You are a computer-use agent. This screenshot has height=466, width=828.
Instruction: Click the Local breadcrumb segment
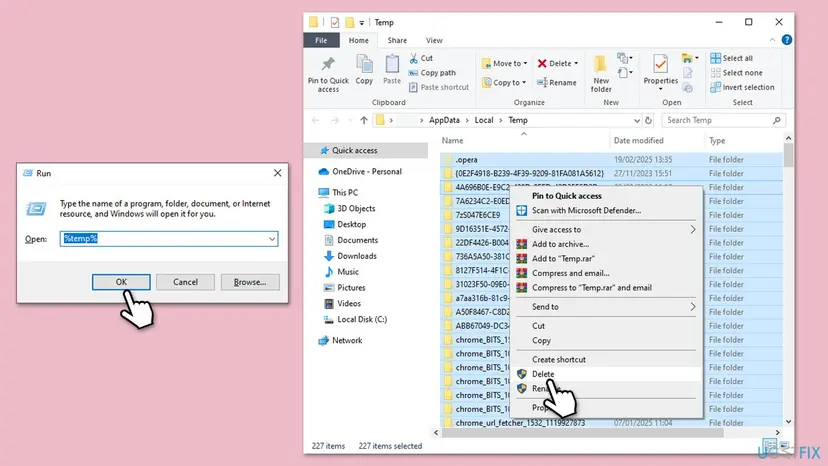[x=484, y=120]
